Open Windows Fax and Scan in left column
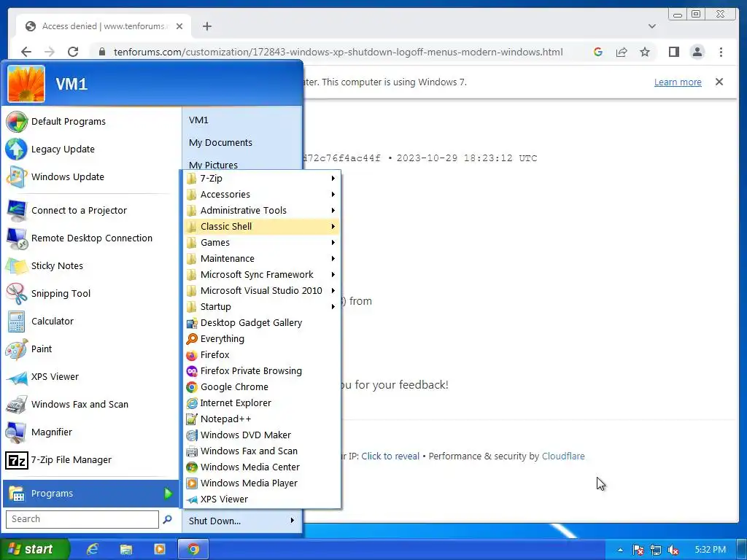Viewport: 747px width, 560px height. 90,404
